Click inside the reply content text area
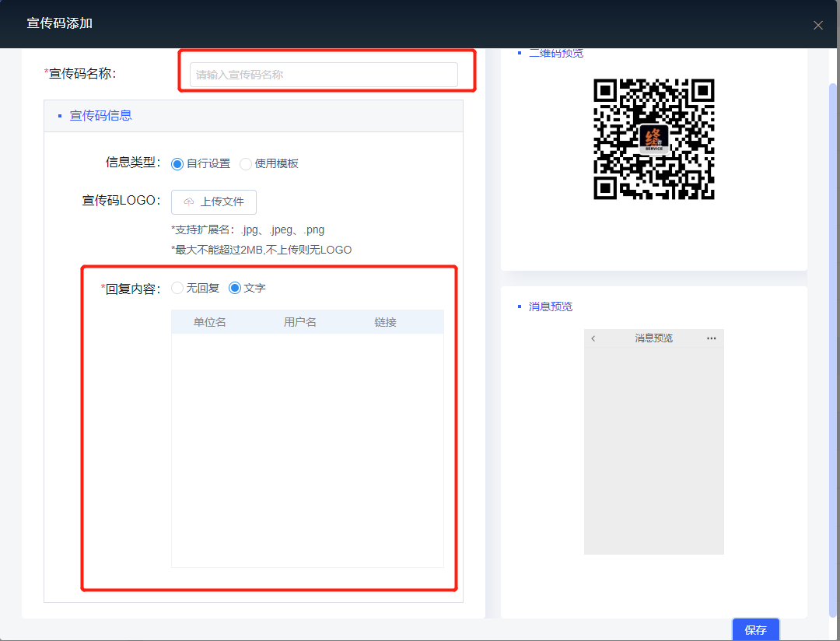 point(307,450)
